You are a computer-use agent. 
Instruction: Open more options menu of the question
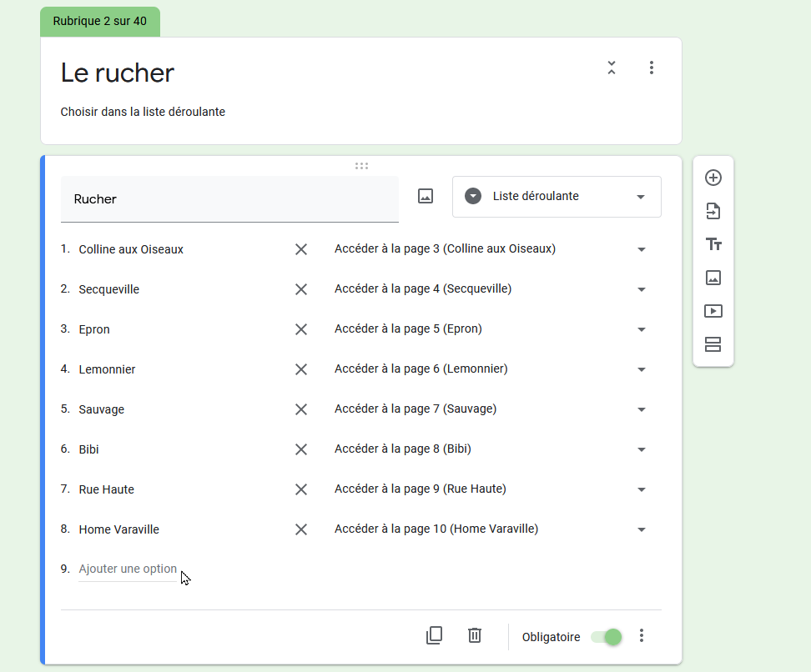coord(642,635)
